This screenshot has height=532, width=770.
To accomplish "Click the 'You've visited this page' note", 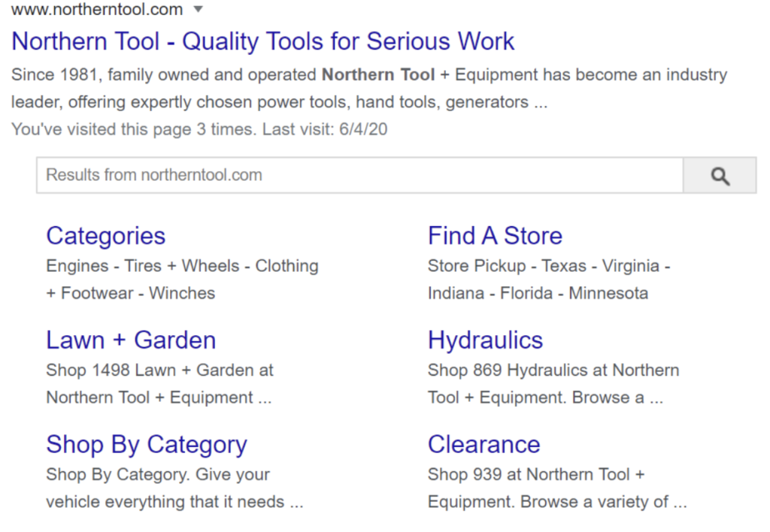I will [199, 129].
